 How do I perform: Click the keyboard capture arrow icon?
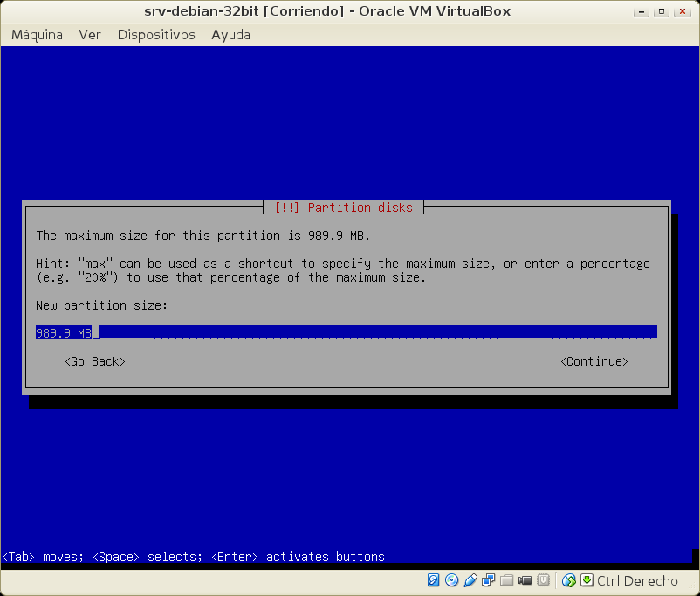tap(587, 580)
